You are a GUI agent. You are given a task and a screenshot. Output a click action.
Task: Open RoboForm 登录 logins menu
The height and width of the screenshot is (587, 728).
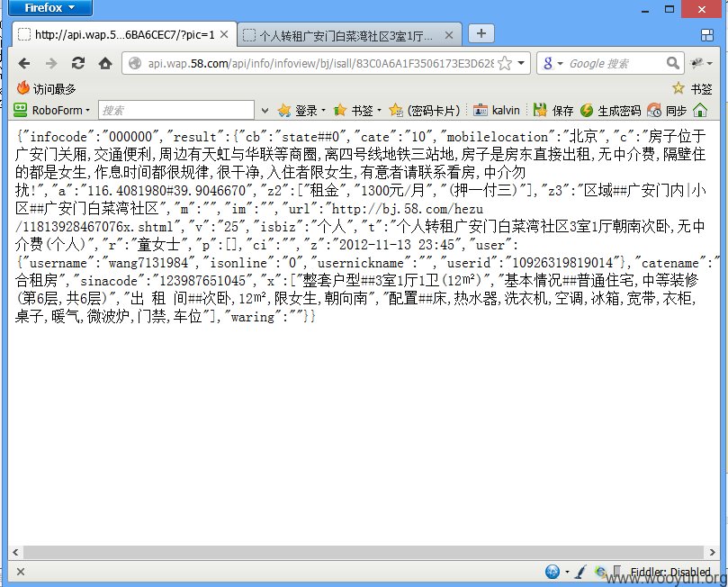(x=301, y=110)
